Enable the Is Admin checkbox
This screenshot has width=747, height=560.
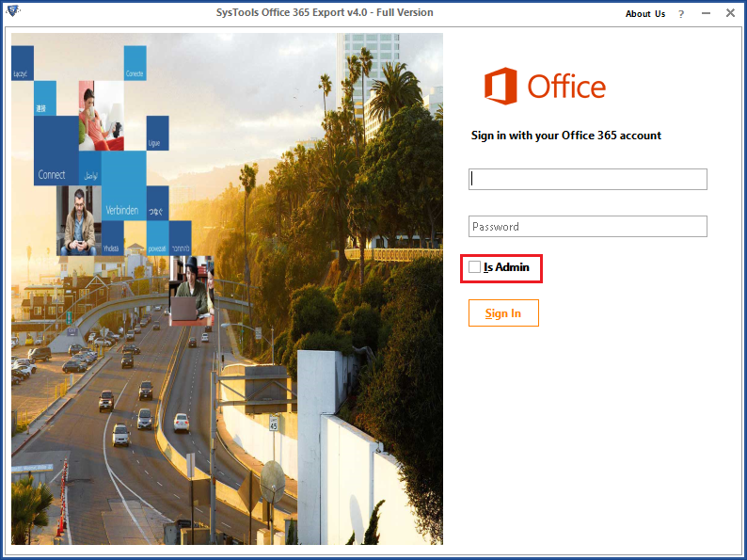474,267
